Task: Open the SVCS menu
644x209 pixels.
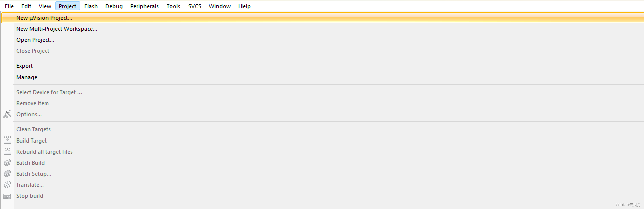Action: pos(195,6)
